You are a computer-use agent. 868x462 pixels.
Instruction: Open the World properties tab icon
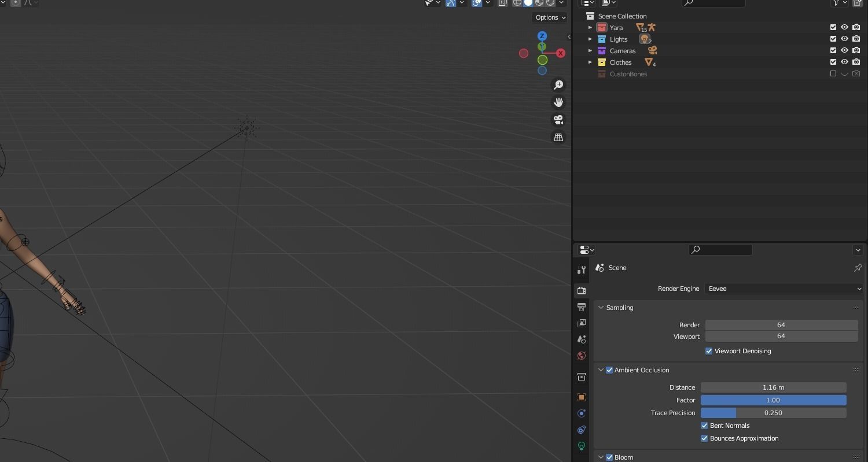[582, 356]
